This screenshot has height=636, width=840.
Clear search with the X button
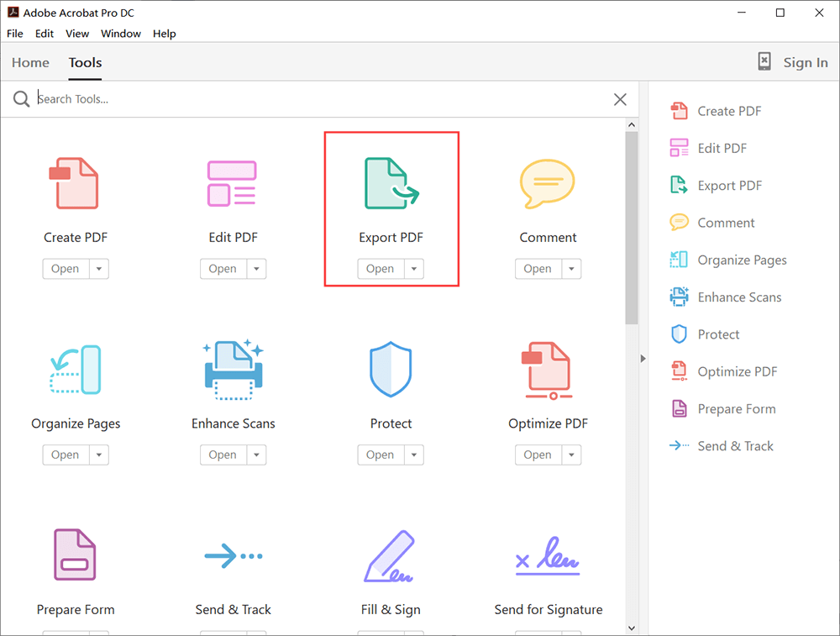click(620, 99)
